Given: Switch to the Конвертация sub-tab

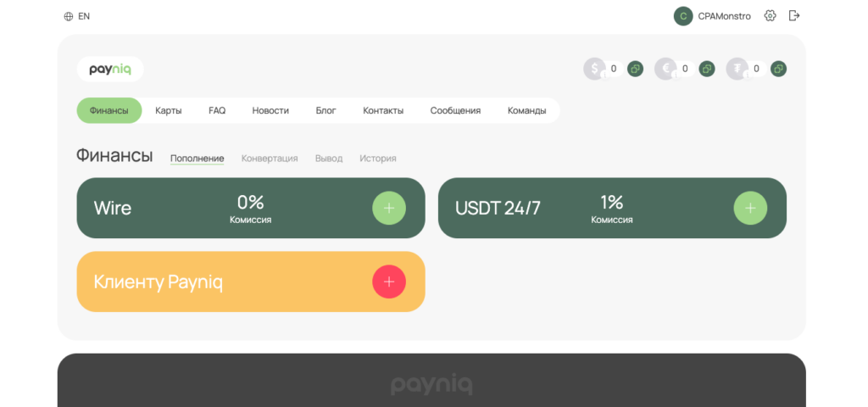Looking at the screenshot, I should pos(270,159).
